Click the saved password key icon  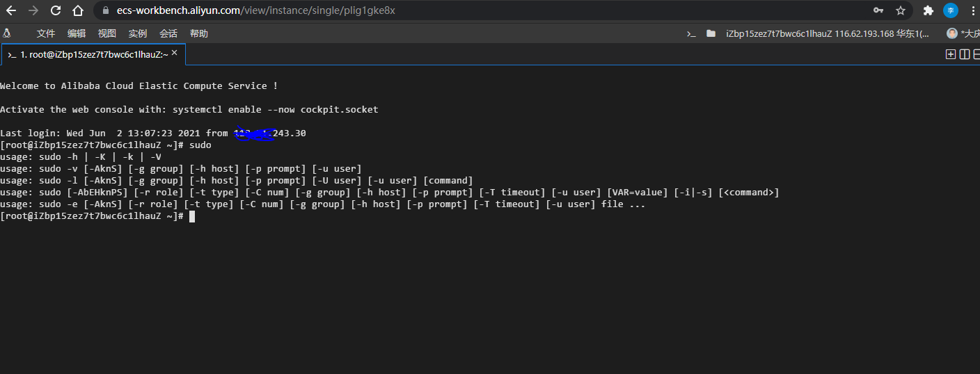[878, 10]
